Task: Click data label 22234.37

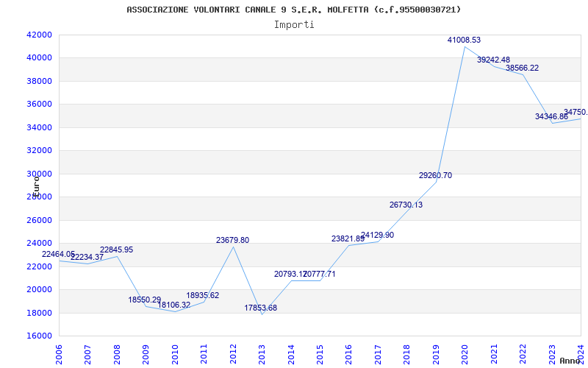Action: coord(87,257)
